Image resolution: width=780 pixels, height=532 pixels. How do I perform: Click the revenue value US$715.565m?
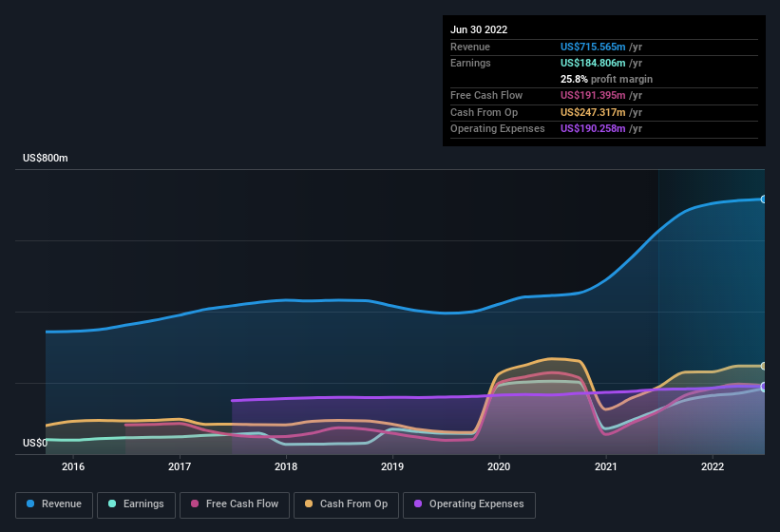[593, 47]
